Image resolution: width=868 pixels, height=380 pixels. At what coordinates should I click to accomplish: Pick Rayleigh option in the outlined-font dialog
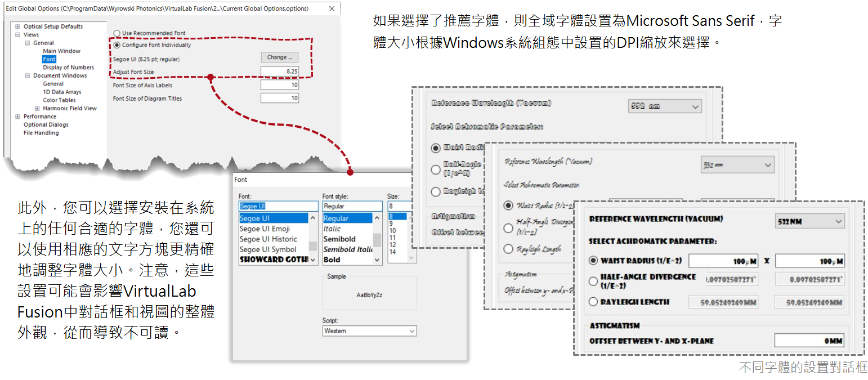[x=435, y=191]
